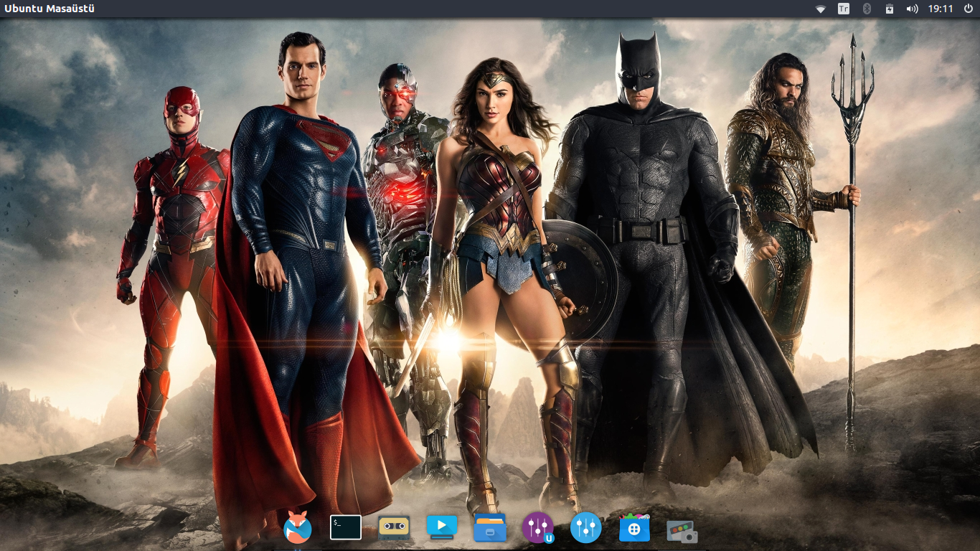Viewport: 980px width, 551px height.
Task: Open the blue sliders settings icon
Action: (586, 527)
